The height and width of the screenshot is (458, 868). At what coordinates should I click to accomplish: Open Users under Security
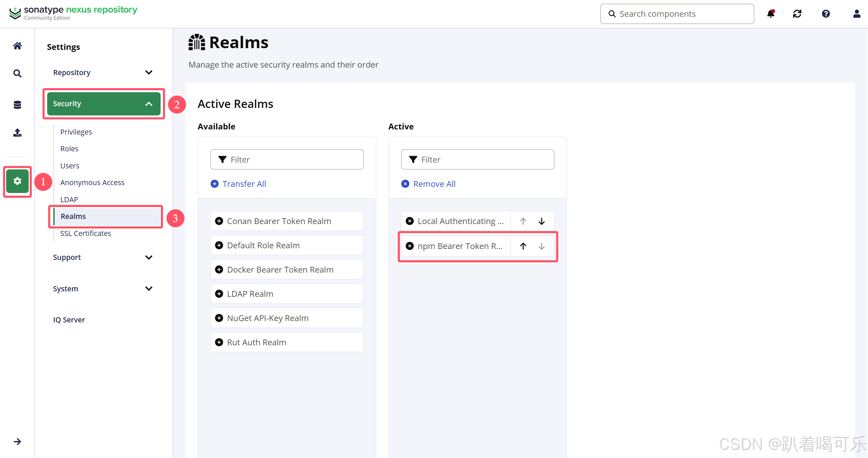[70, 166]
